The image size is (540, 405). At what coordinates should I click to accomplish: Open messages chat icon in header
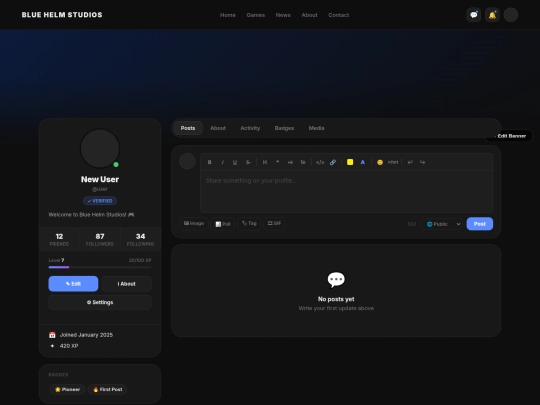click(x=474, y=15)
